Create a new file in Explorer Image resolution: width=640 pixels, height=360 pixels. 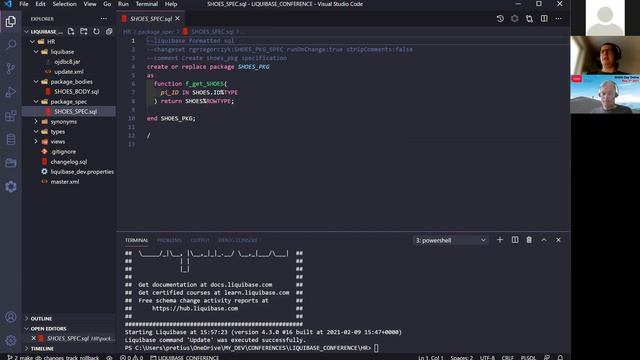(x=71, y=31)
